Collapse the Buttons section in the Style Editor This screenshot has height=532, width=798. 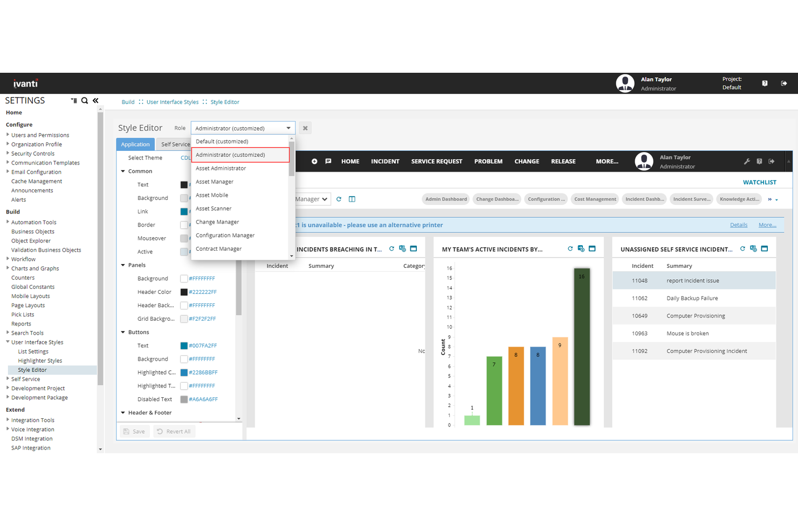(x=123, y=331)
